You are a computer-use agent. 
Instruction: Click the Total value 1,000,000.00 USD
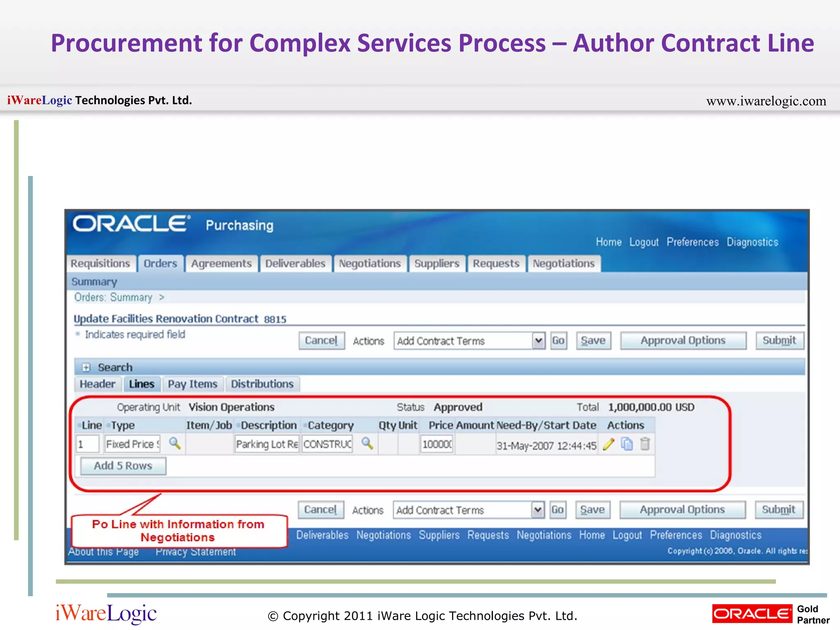click(x=651, y=407)
